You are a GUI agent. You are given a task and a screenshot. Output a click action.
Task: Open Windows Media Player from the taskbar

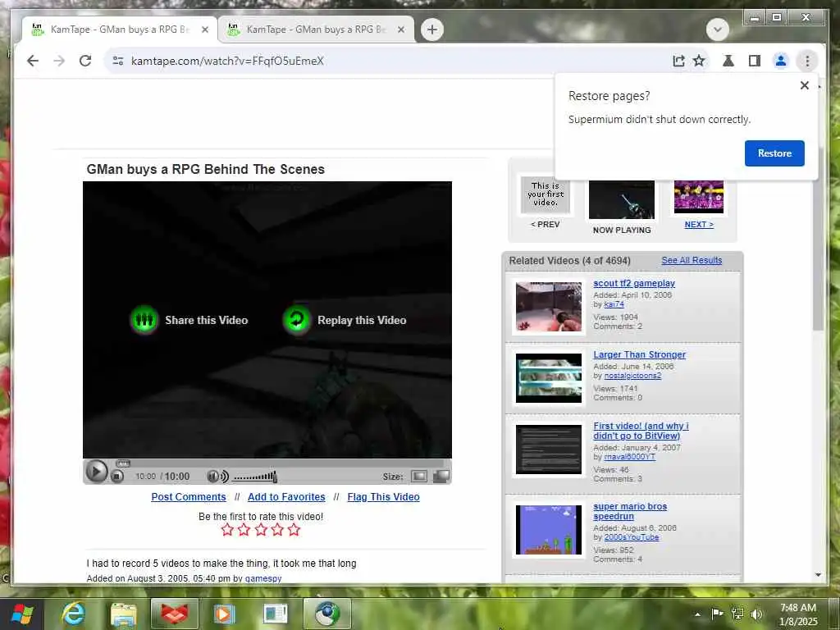pos(225,614)
